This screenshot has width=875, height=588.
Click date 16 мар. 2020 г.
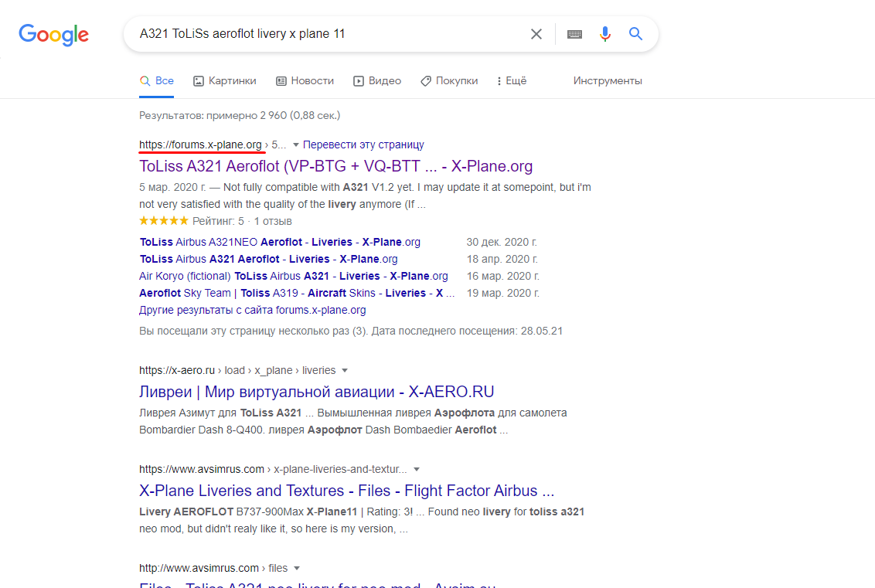[x=502, y=276]
